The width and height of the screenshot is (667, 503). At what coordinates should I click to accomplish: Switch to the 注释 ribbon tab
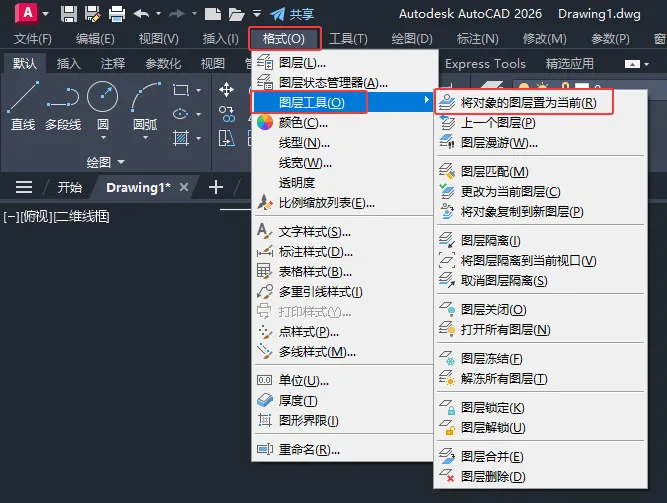[x=113, y=63]
